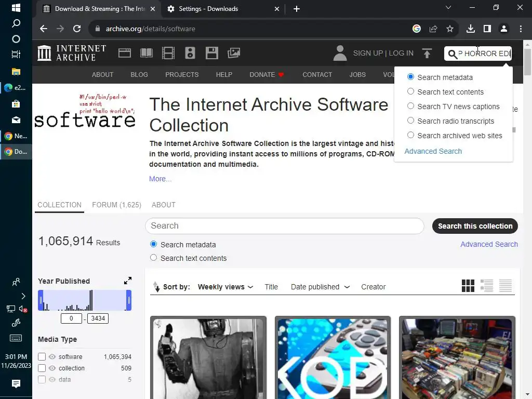Switch to detailed list view

click(x=486, y=286)
